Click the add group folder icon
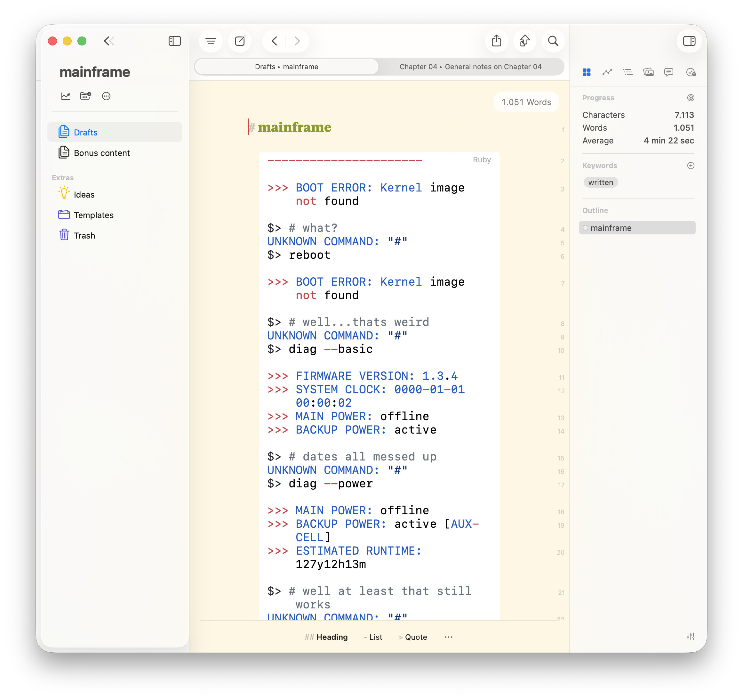The width and height of the screenshot is (743, 700). point(85,96)
